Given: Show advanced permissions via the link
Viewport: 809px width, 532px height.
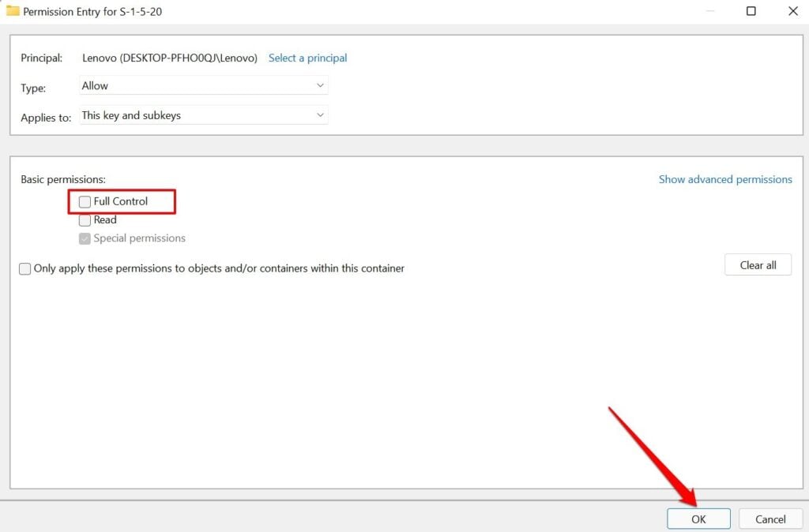Looking at the screenshot, I should point(725,179).
